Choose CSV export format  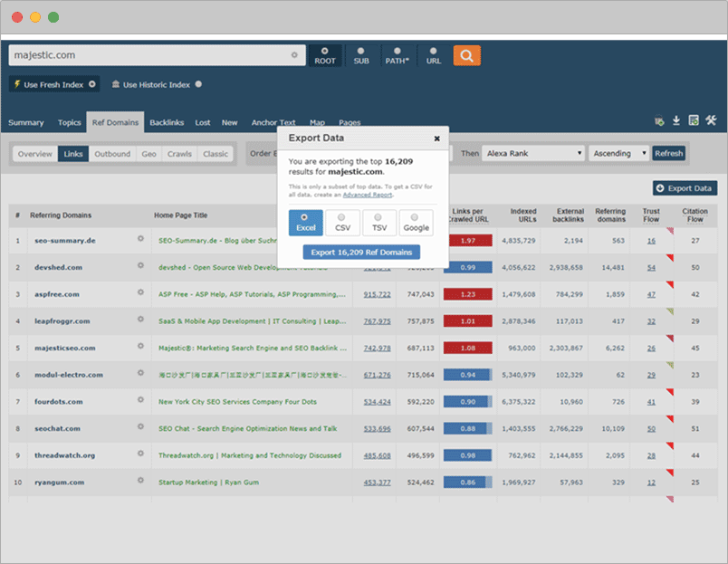342,223
